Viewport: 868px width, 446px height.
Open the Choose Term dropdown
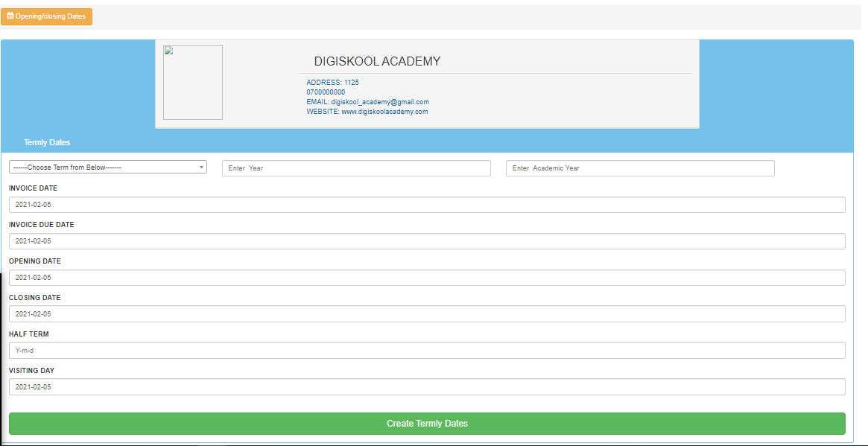pos(107,168)
